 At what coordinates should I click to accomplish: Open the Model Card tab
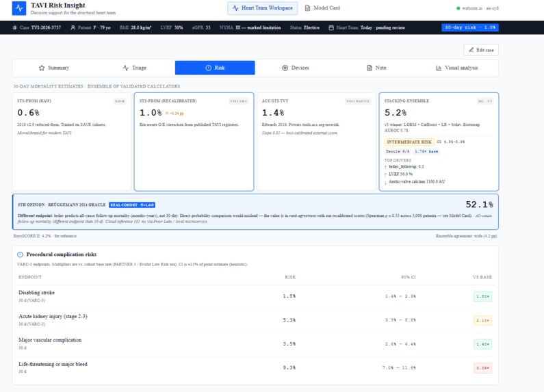[x=322, y=8]
